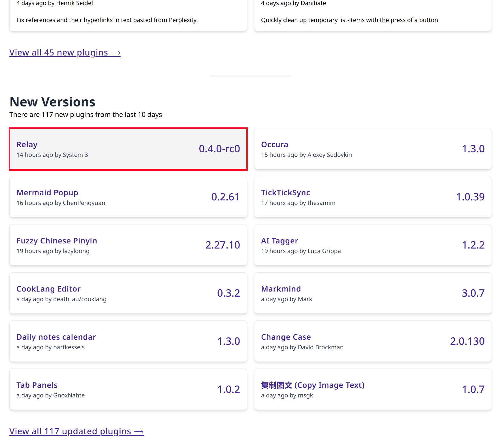
Task: Click the New Versions section heading
Action: coord(52,102)
